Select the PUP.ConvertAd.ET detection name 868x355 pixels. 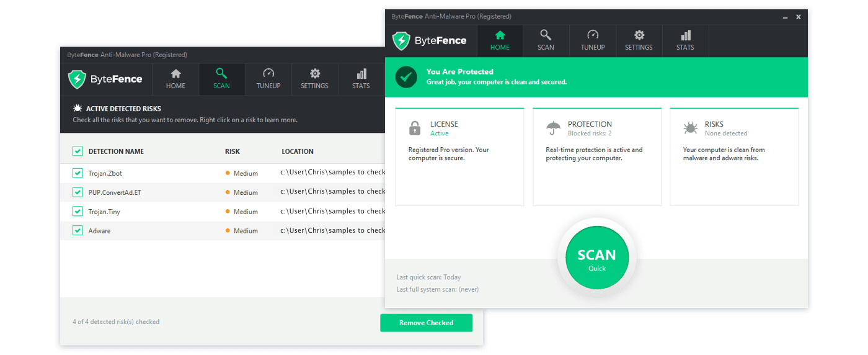(x=115, y=192)
